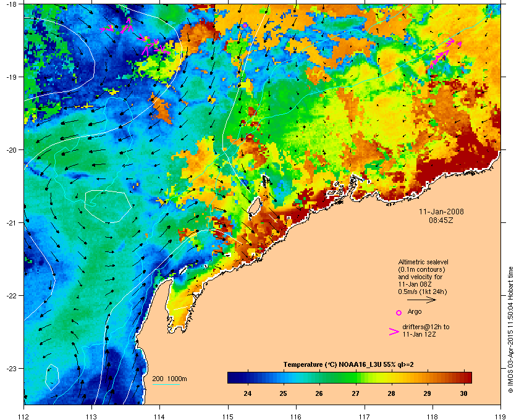Click the 'drifters@12h to' legend label

tap(426, 327)
